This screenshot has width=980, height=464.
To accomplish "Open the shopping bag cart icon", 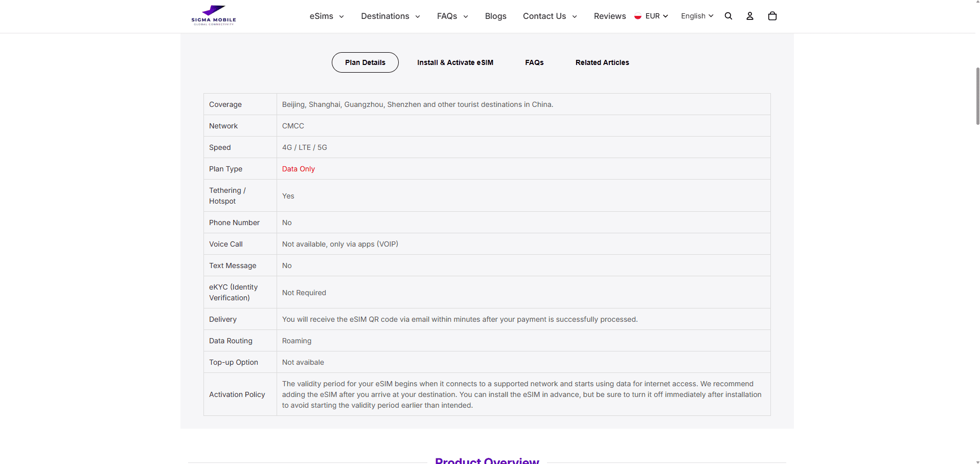I will (x=772, y=16).
